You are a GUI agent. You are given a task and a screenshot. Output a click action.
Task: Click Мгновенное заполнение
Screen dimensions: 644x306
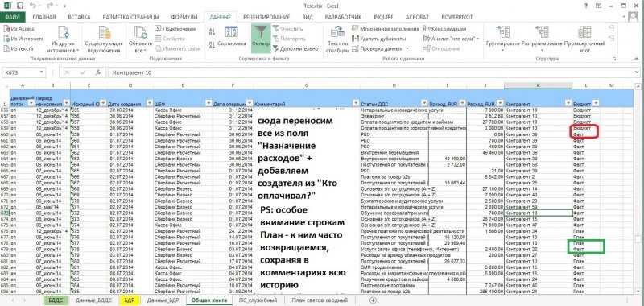(386, 28)
